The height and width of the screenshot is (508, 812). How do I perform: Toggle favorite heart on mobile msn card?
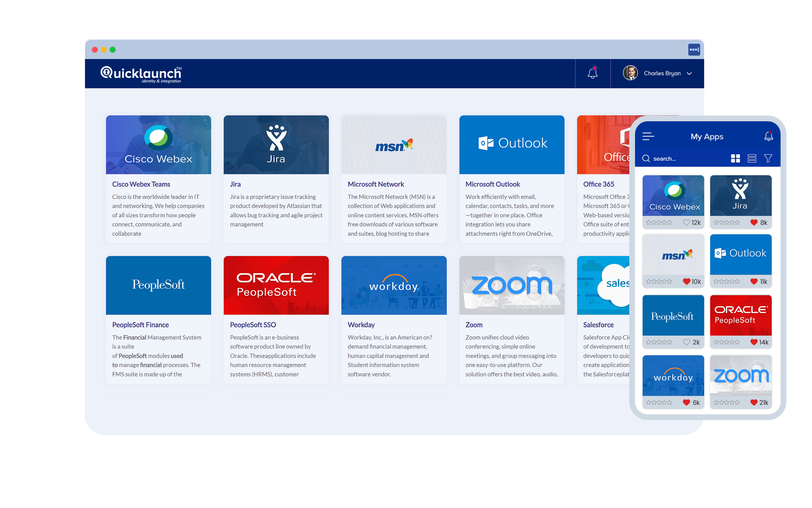(x=686, y=282)
